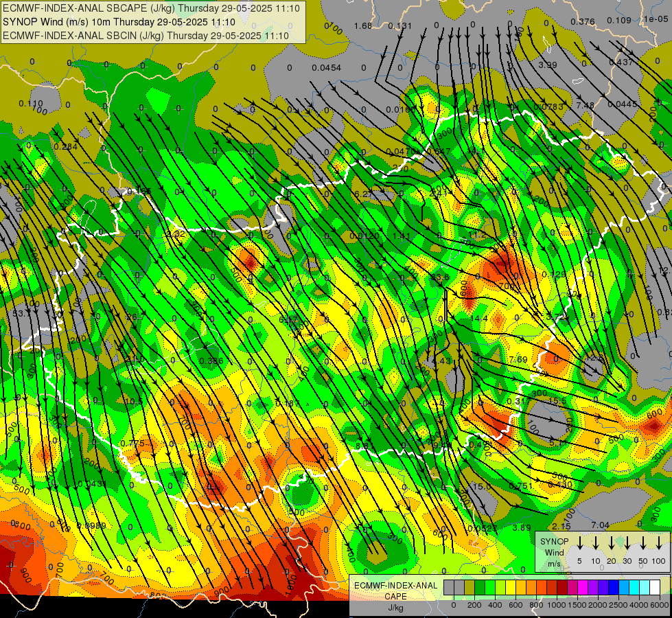Click the '7.69' value on the map

point(518,359)
